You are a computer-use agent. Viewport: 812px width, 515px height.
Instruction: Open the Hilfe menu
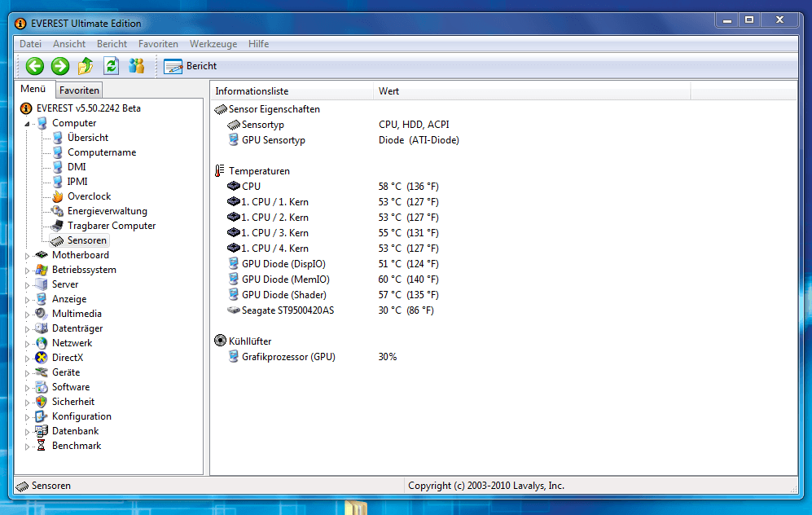(258, 44)
